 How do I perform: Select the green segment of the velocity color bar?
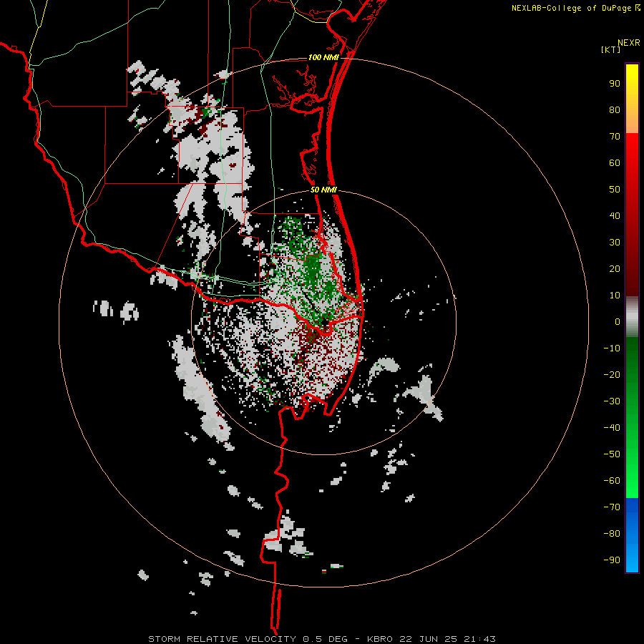(x=632, y=417)
